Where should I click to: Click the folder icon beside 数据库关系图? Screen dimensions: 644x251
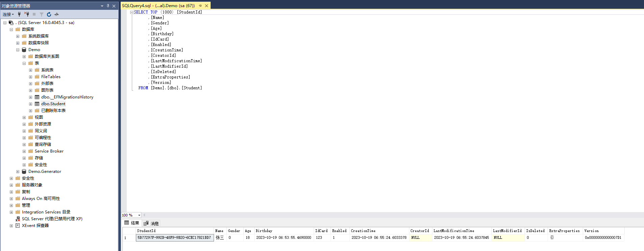31,56
